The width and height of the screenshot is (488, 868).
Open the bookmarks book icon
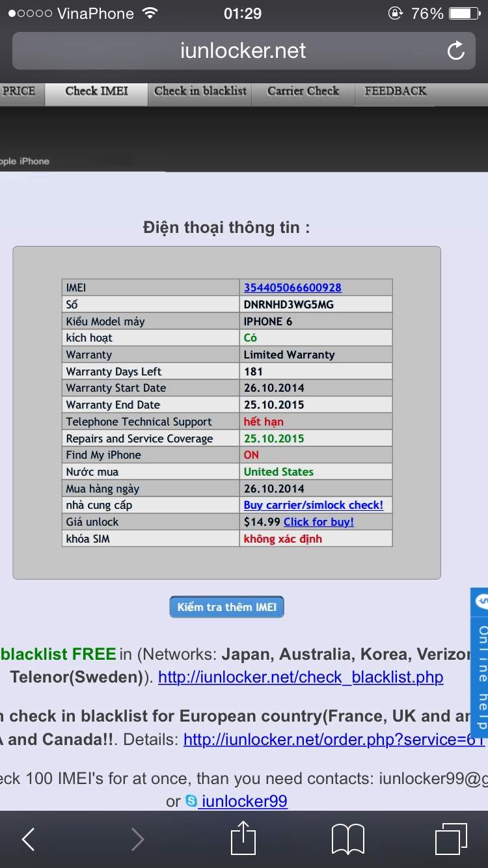click(x=347, y=839)
